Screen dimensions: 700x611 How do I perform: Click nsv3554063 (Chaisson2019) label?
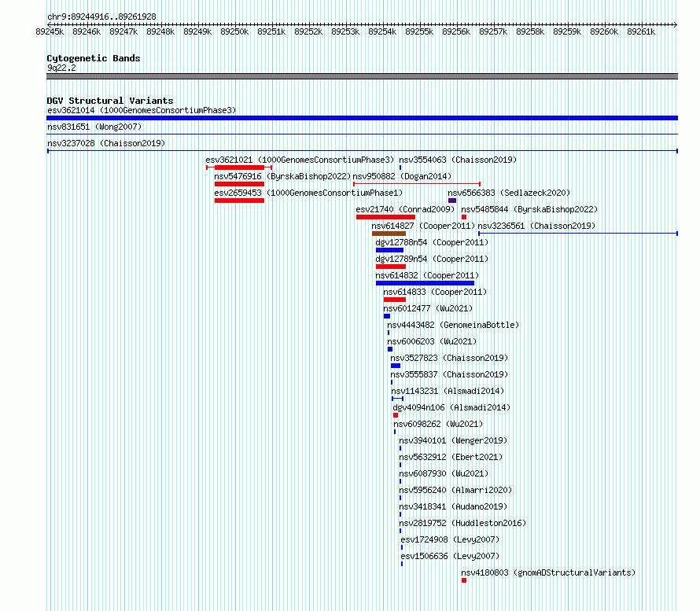click(458, 160)
